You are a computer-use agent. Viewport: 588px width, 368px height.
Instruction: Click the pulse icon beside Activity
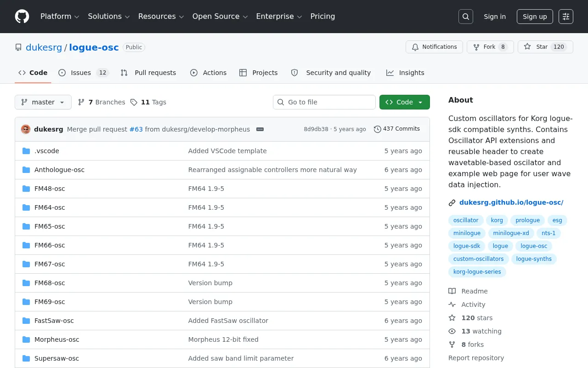(452, 305)
